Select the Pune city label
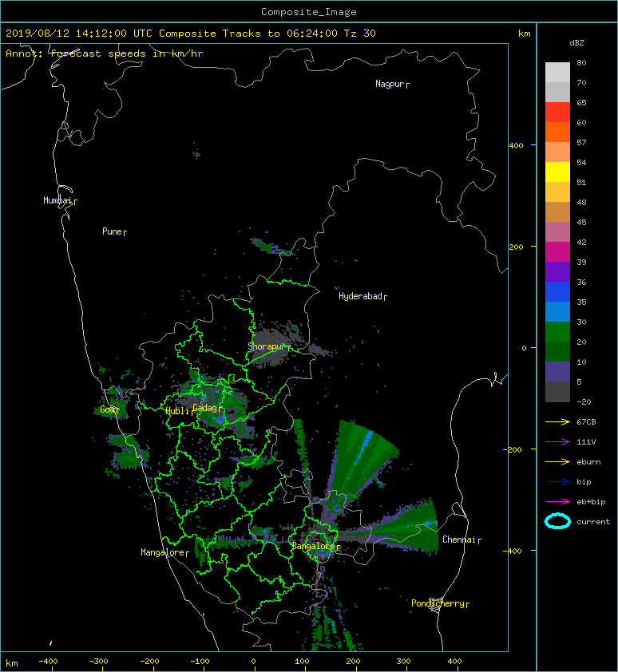Viewport: 618px width, 672px height. point(112,231)
